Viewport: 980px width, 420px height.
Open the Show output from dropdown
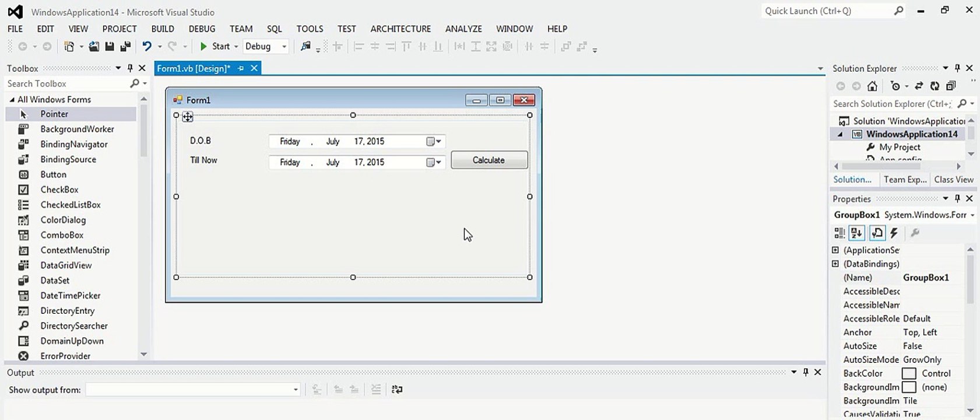[x=296, y=390]
